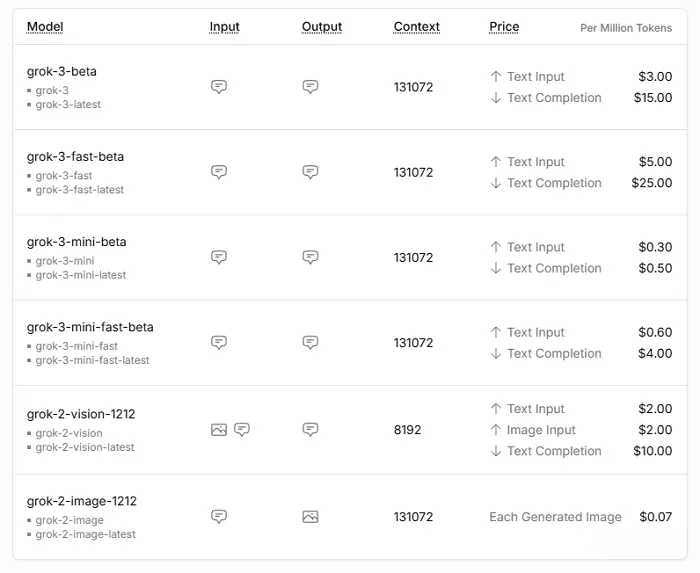Click the $15.00 price
700x573 pixels.
[x=653, y=98]
